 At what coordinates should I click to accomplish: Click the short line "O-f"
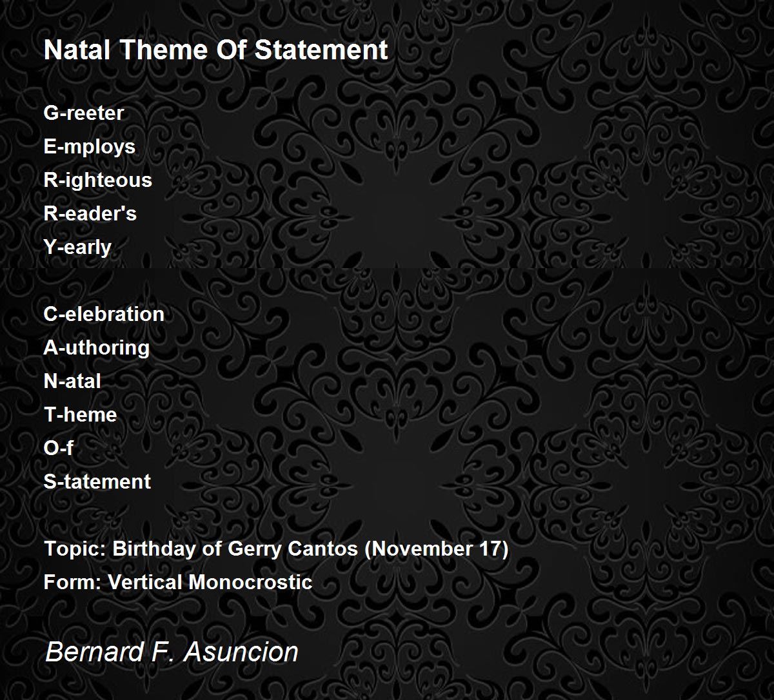coord(58,448)
